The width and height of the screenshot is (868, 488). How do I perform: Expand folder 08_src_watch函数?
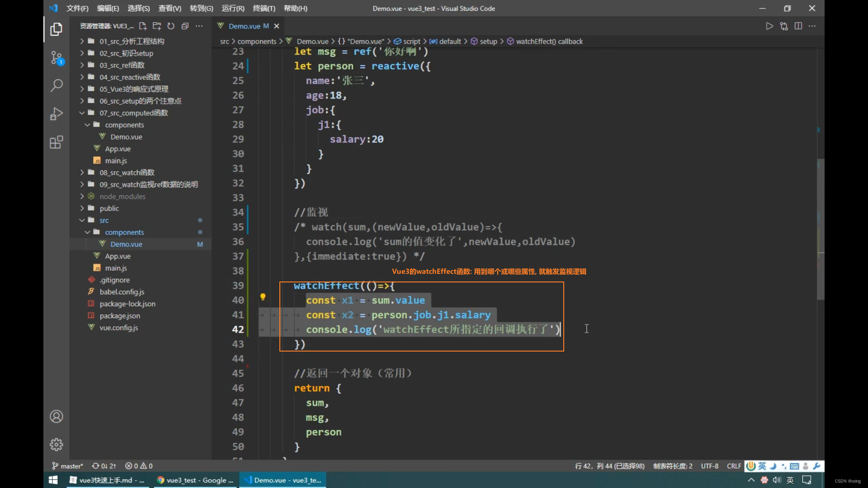pyautogui.click(x=127, y=173)
